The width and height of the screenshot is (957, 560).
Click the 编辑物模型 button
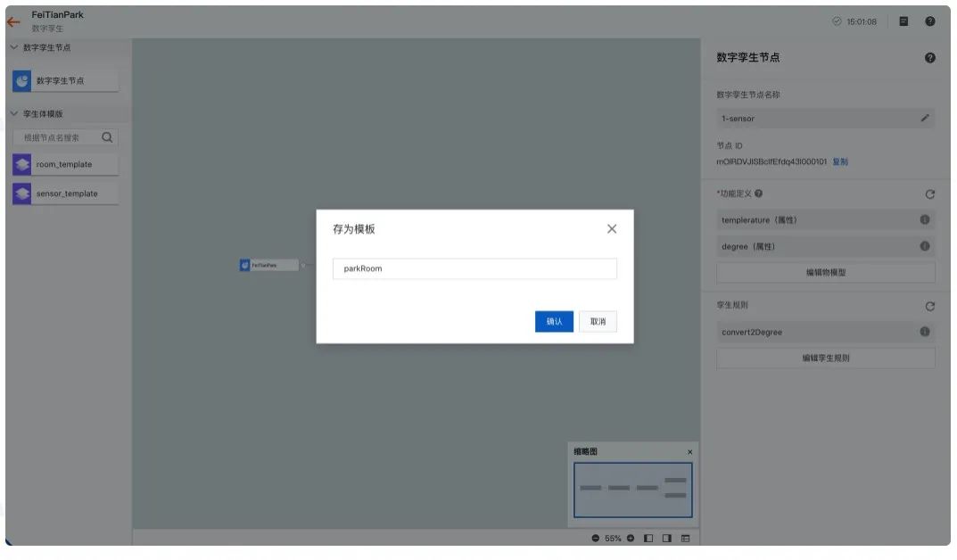point(825,272)
